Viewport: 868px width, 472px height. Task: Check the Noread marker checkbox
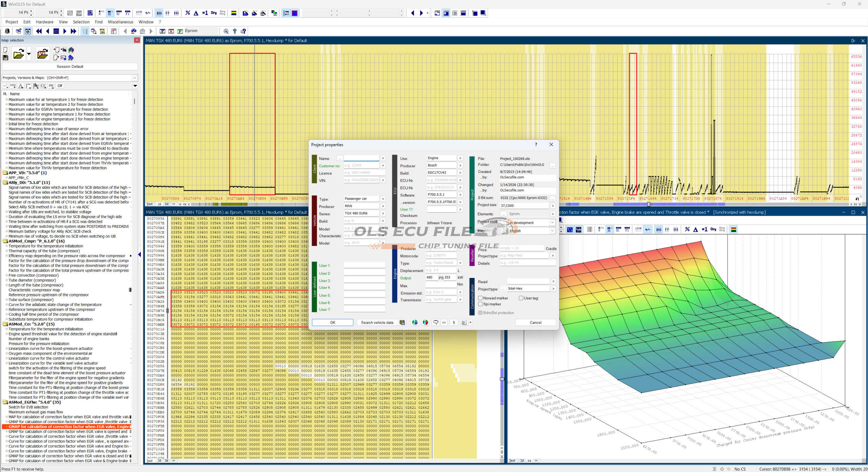coord(480,298)
